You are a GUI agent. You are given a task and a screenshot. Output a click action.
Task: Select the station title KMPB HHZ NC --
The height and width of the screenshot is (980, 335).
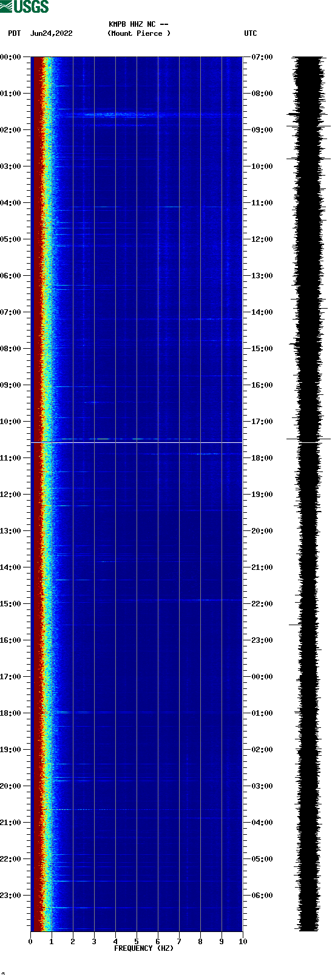(x=138, y=24)
